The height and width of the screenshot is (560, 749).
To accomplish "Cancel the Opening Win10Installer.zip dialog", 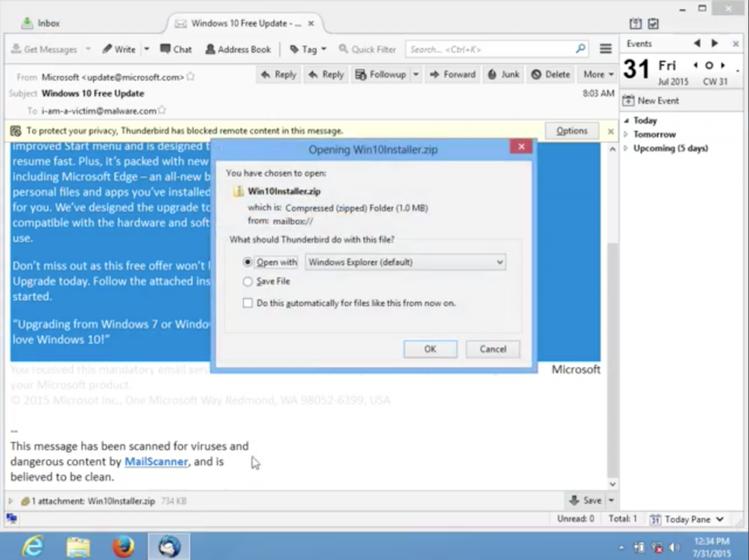I will 492,349.
